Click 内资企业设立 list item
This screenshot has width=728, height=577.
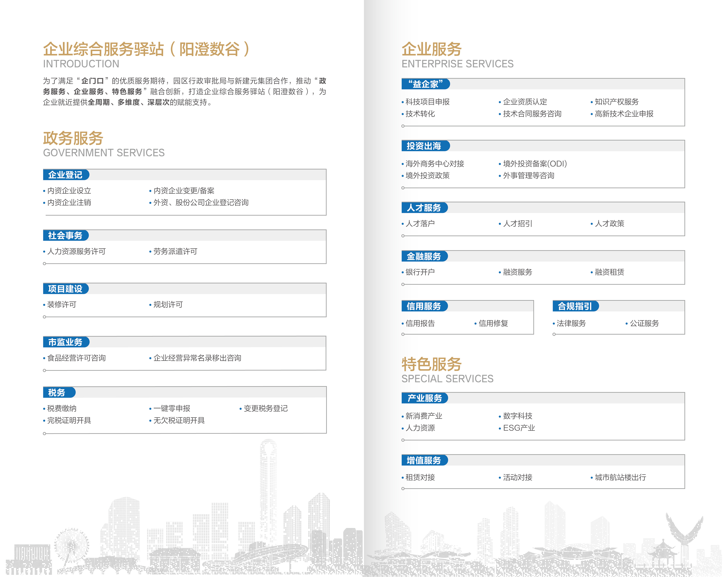pyautogui.click(x=69, y=191)
